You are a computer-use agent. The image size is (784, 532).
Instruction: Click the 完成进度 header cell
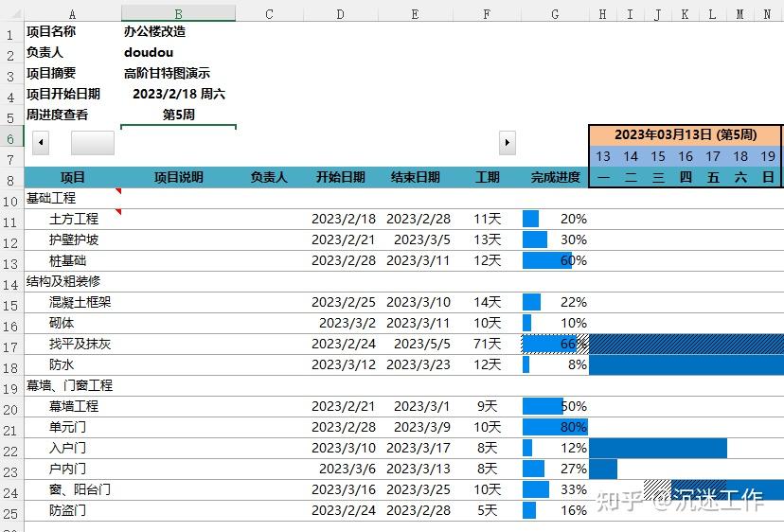(555, 178)
